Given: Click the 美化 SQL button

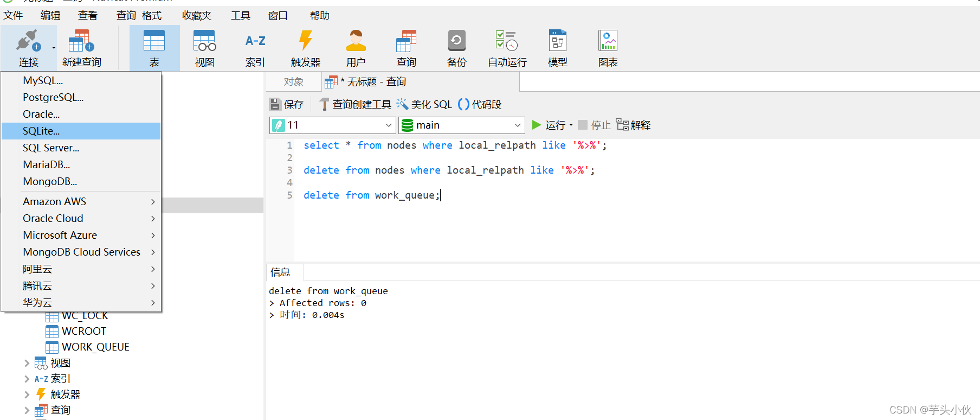Looking at the screenshot, I should tap(424, 104).
